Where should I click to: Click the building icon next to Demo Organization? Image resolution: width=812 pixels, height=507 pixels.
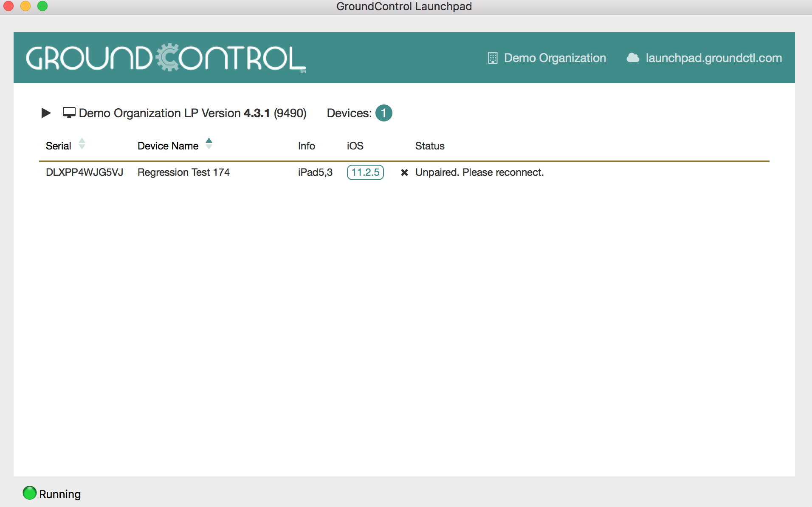click(493, 58)
